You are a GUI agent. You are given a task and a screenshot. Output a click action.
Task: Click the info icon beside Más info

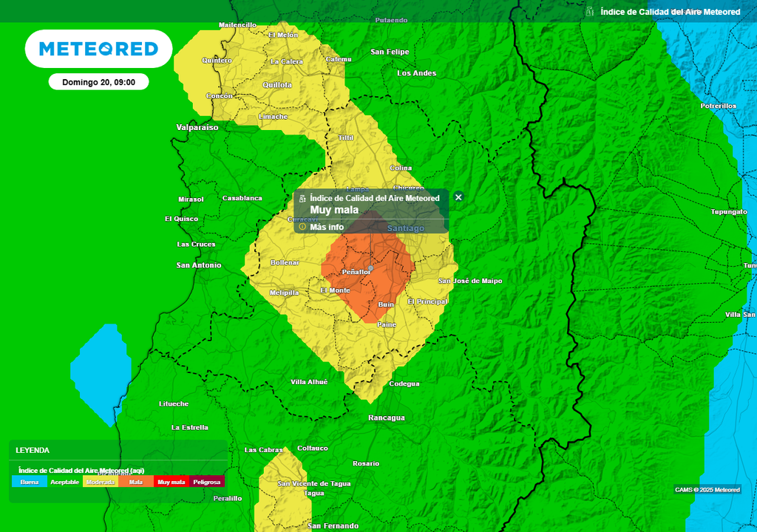tap(302, 226)
